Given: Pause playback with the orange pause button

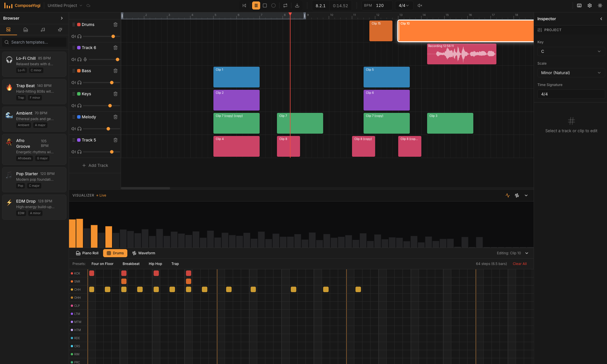Looking at the screenshot, I should 256,5.
